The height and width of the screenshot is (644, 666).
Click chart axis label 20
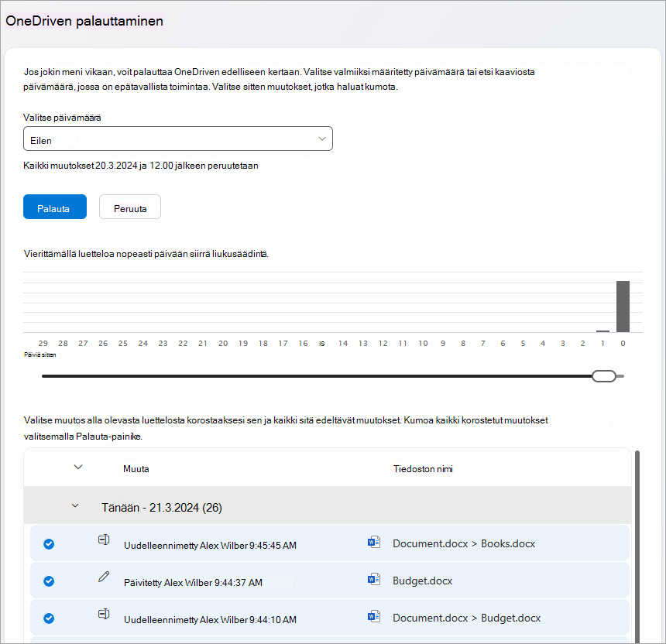(x=223, y=343)
